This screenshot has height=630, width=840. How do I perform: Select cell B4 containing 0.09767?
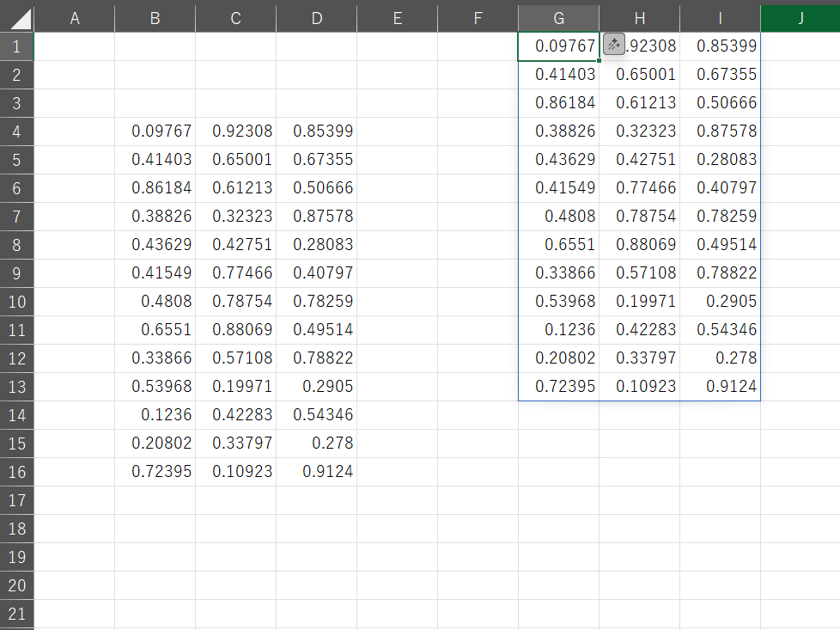tap(155, 132)
